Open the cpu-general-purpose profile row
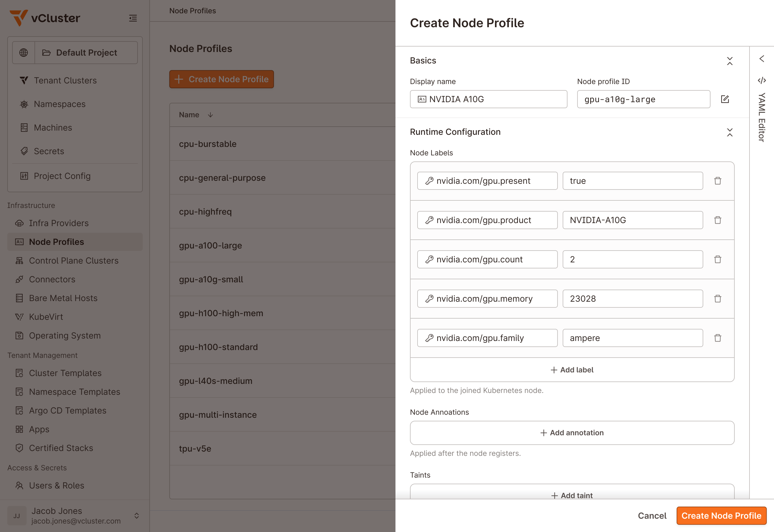Screen dimensions: 774x532 pos(282,178)
